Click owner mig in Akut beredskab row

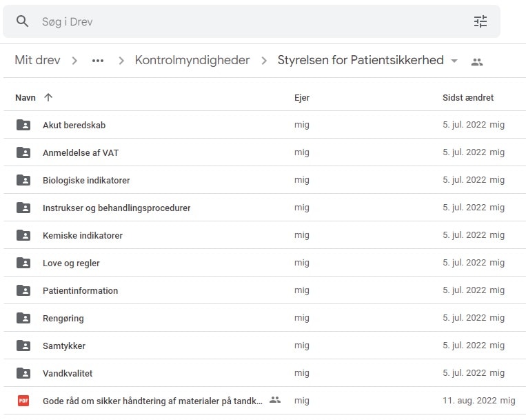302,125
